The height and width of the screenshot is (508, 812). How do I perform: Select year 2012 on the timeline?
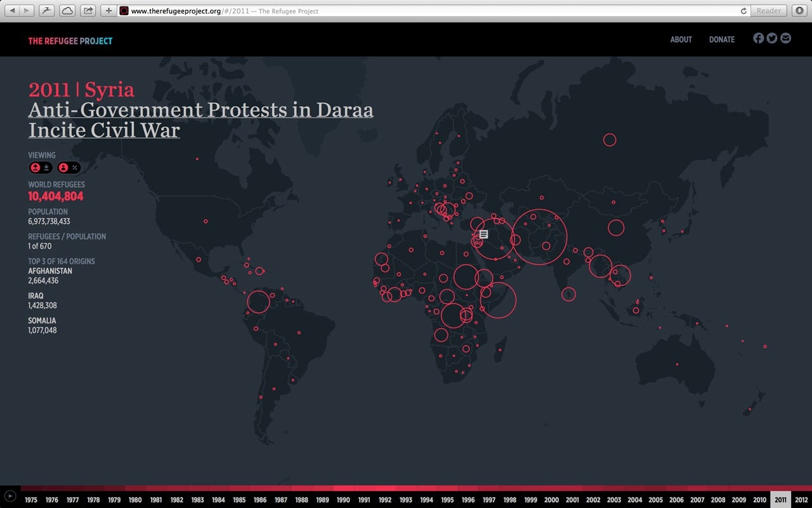pos(801,500)
